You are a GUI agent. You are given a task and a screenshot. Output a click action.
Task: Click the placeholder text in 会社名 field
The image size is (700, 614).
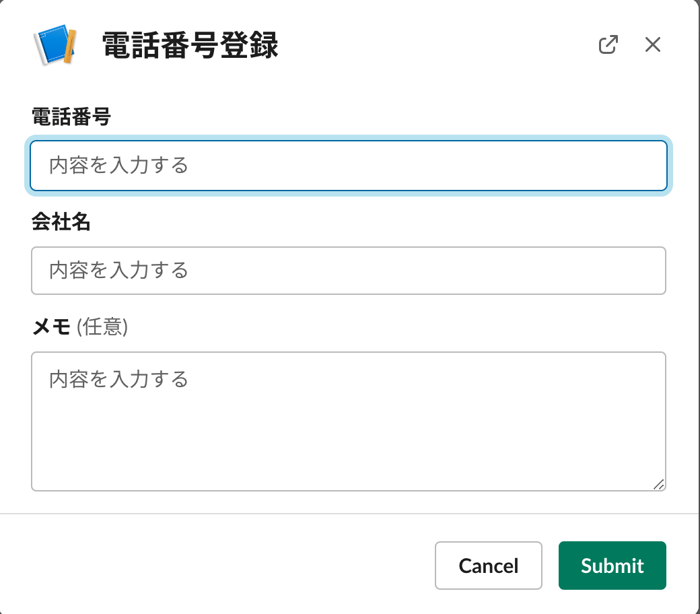pos(118,271)
